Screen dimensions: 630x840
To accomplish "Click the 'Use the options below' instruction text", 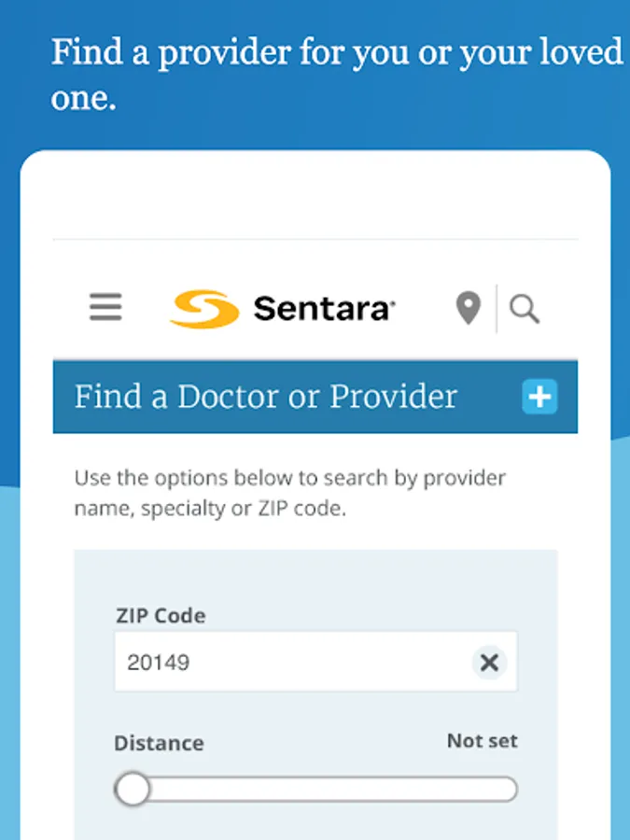I will tap(289, 495).
